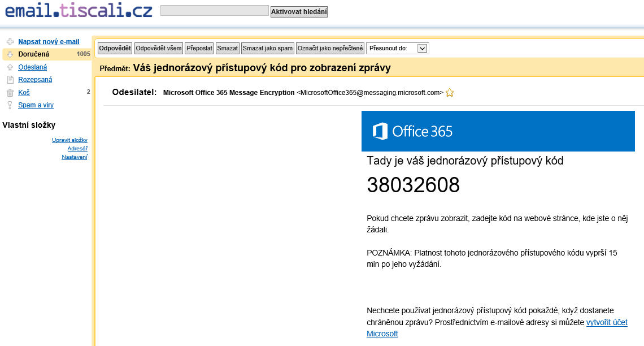
Task: Click the Odpovědět reply button
Action: tap(115, 49)
